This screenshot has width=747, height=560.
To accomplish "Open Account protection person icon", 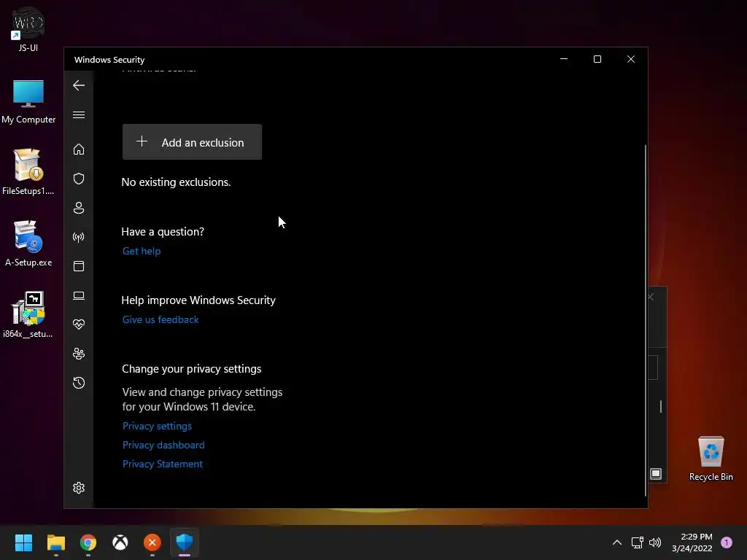I will [x=79, y=208].
